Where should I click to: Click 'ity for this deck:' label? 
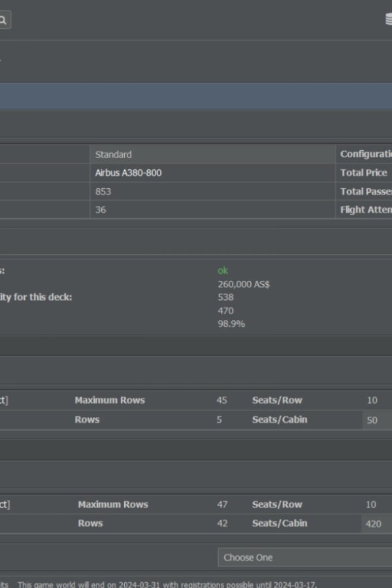pyautogui.click(x=36, y=297)
